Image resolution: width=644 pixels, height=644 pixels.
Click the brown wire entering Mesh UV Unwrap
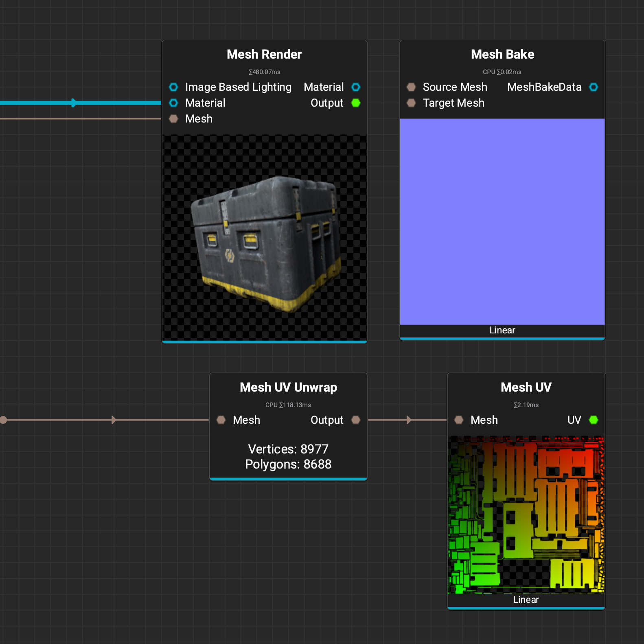pos(106,420)
